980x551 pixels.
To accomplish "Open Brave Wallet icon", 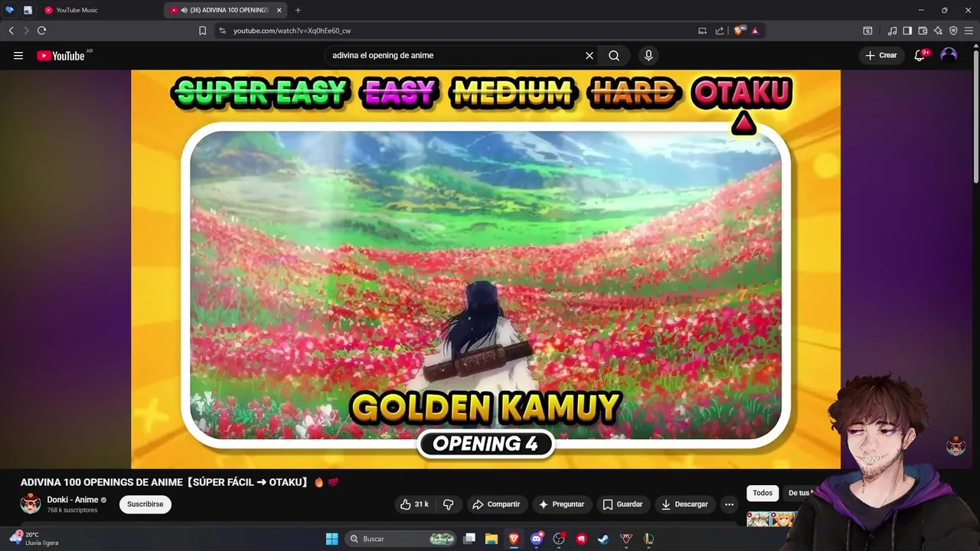I will click(923, 31).
